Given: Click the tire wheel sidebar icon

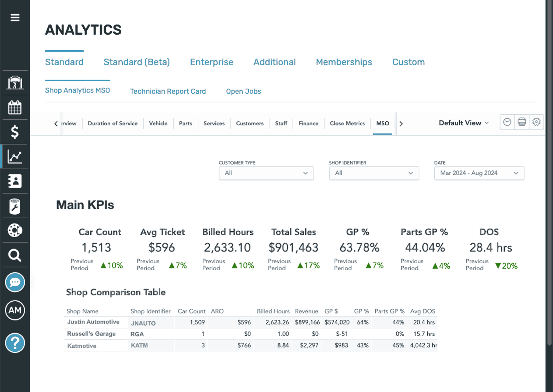Looking at the screenshot, I should pos(15,230).
